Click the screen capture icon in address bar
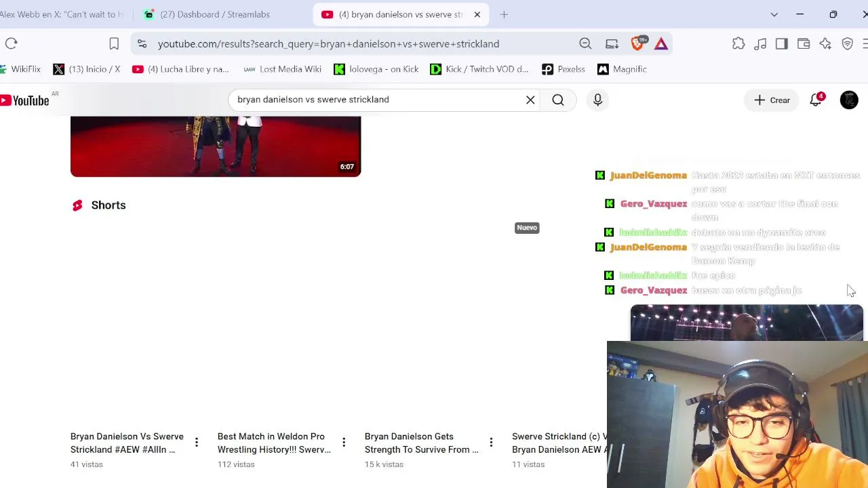This screenshot has width=868, height=488. [612, 44]
